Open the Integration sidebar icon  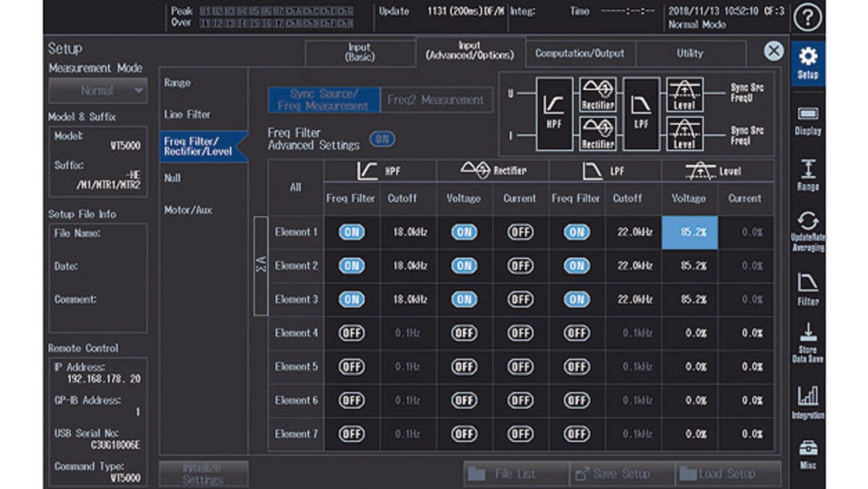pyautogui.click(x=808, y=402)
